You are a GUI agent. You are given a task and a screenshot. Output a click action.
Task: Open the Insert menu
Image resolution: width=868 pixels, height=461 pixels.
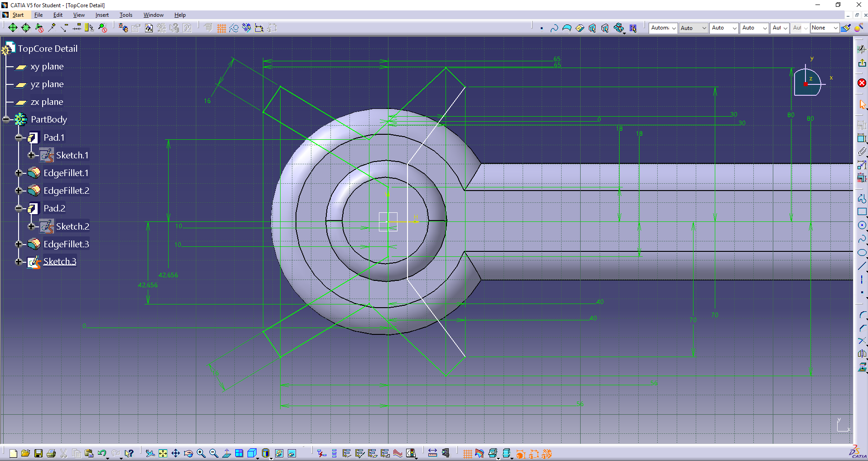point(102,15)
